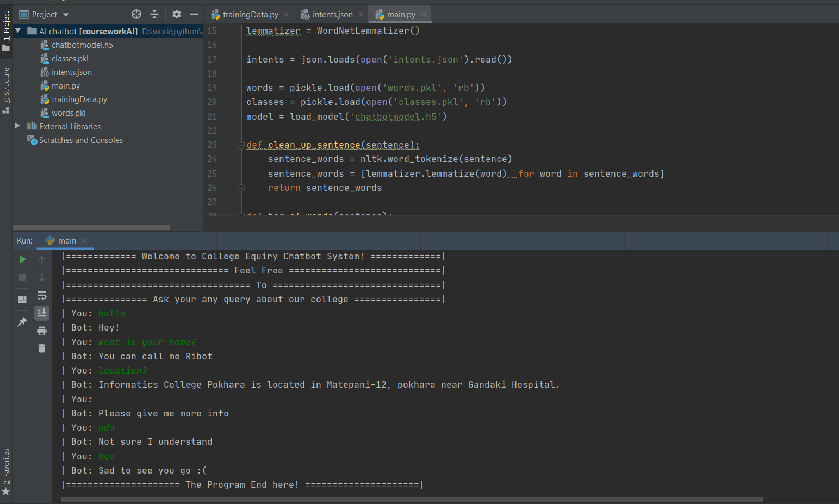Open the Project view dropdown
This screenshot has width=839, height=504.
65,14
